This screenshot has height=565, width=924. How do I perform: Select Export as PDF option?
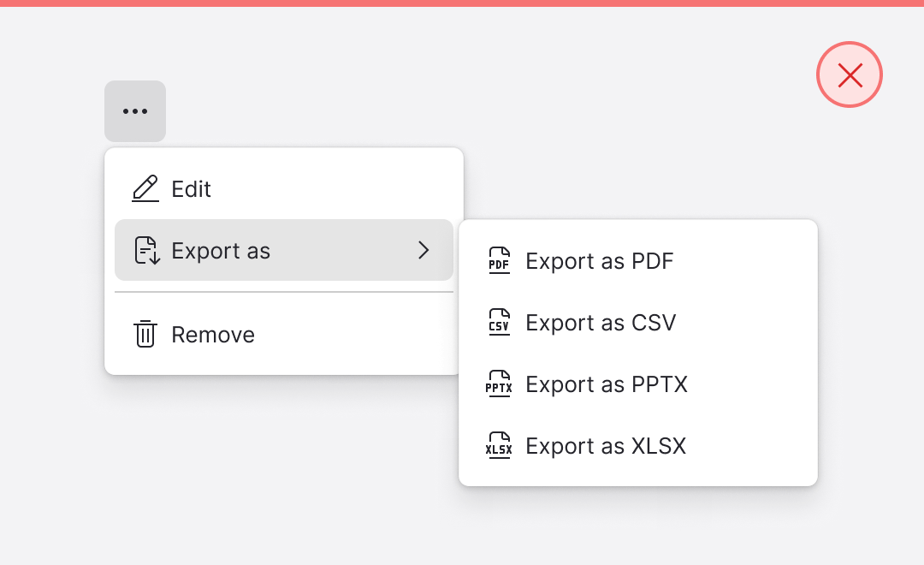[x=600, y=261]
